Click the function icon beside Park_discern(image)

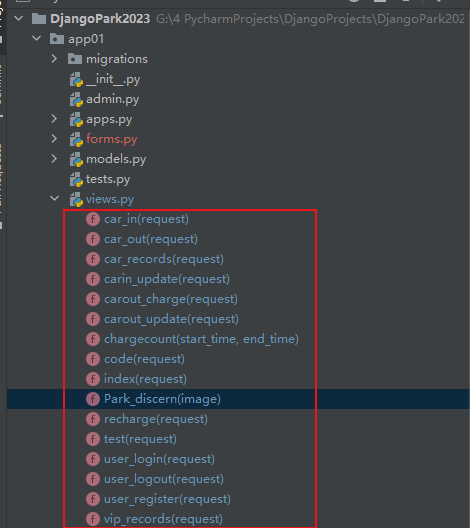[x=93, y=399]
